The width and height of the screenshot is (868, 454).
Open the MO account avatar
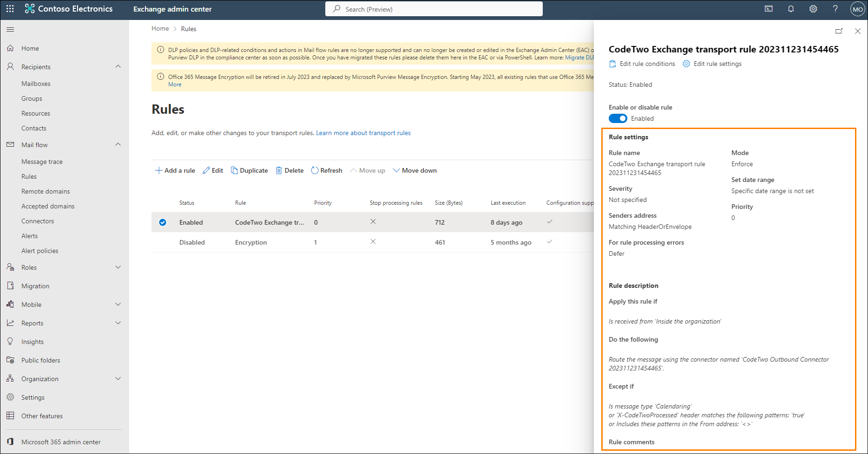coord(857,9)
